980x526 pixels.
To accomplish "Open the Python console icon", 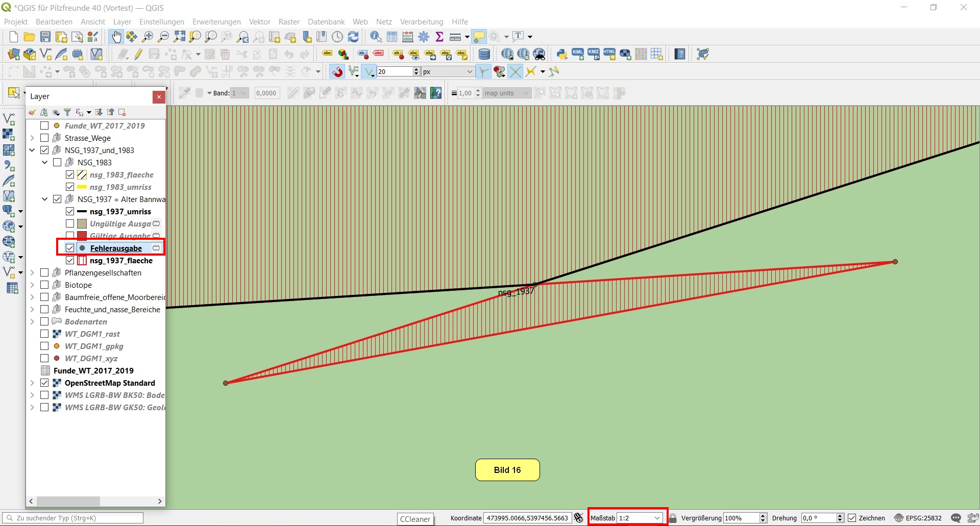I will tap(562, 54).
